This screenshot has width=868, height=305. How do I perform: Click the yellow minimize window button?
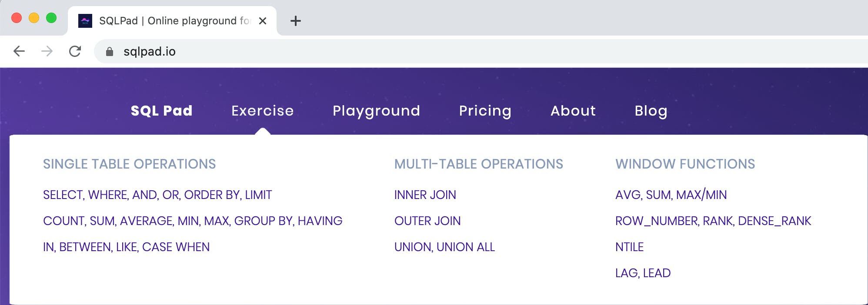pos(34,18)
